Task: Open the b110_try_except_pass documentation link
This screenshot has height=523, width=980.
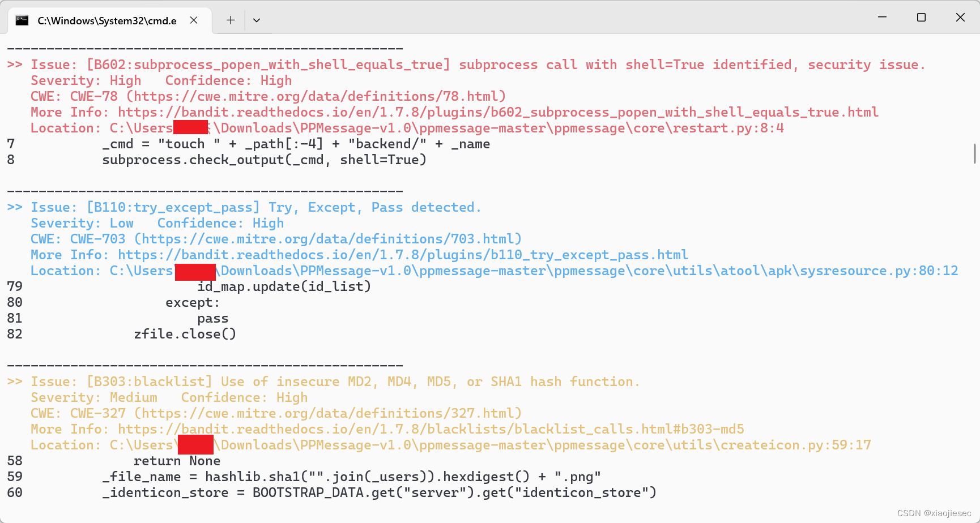Action: (402, 255)
